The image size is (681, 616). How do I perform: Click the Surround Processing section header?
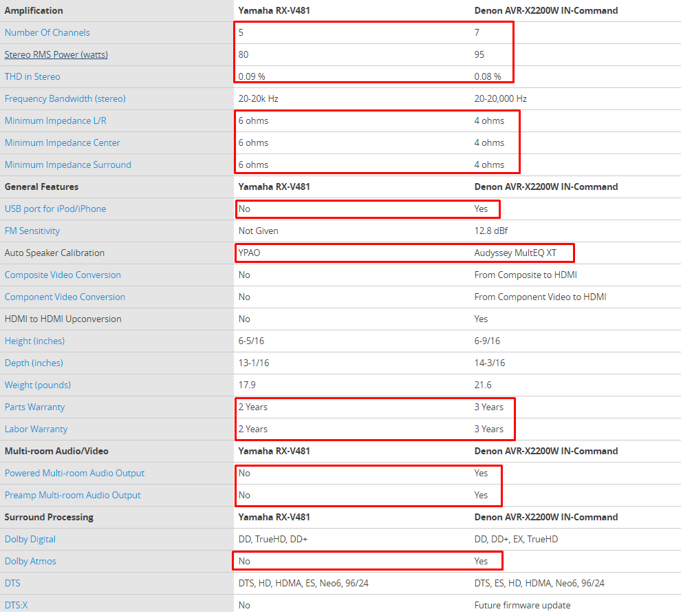pos(49,518)
